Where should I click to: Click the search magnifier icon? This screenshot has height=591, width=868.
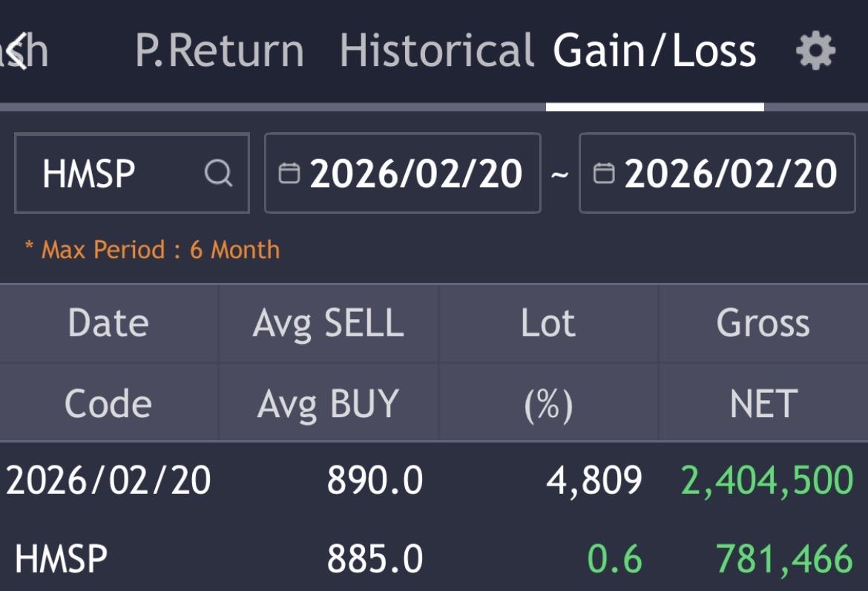[x=218, y=174]
